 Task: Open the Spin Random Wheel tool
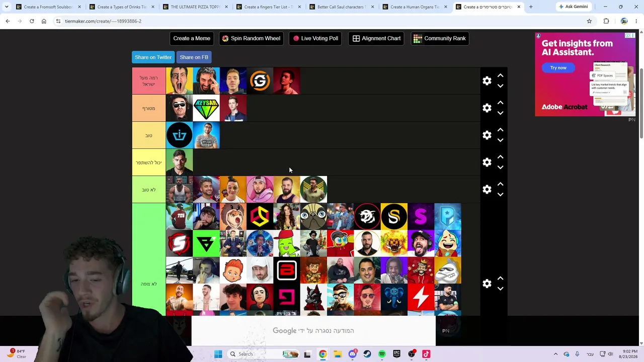(x=251, y=39)
